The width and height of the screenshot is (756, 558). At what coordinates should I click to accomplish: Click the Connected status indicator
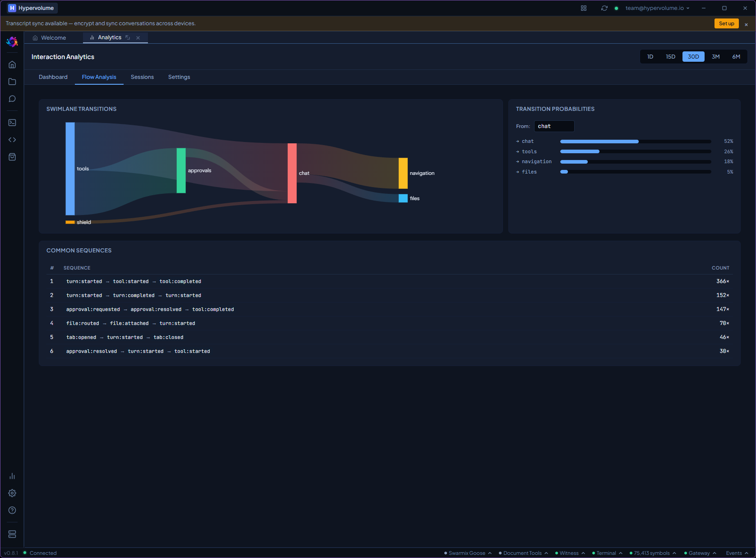(x=40, y=553)
